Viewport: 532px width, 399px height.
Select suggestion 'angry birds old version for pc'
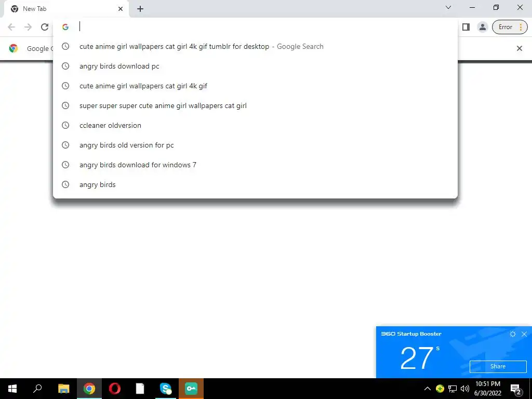coord(255,145)
